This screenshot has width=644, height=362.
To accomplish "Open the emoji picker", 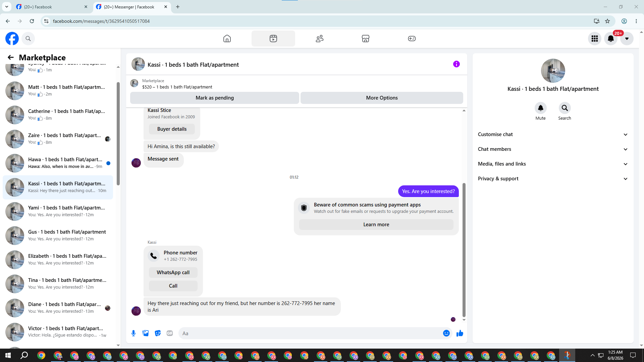I will tap(446, 333).
